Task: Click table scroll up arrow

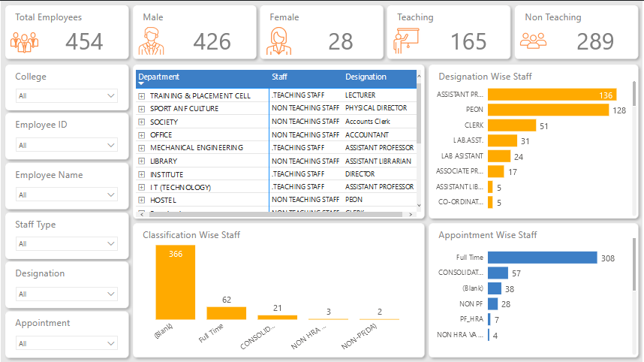Action: point(419,77)
